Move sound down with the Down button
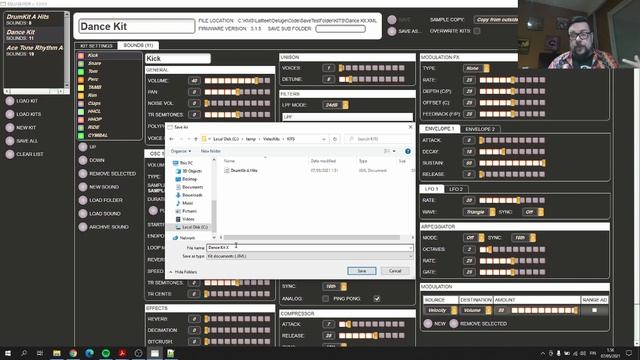Viewport: 640px width, 360px height. click(x=83, y=160)
